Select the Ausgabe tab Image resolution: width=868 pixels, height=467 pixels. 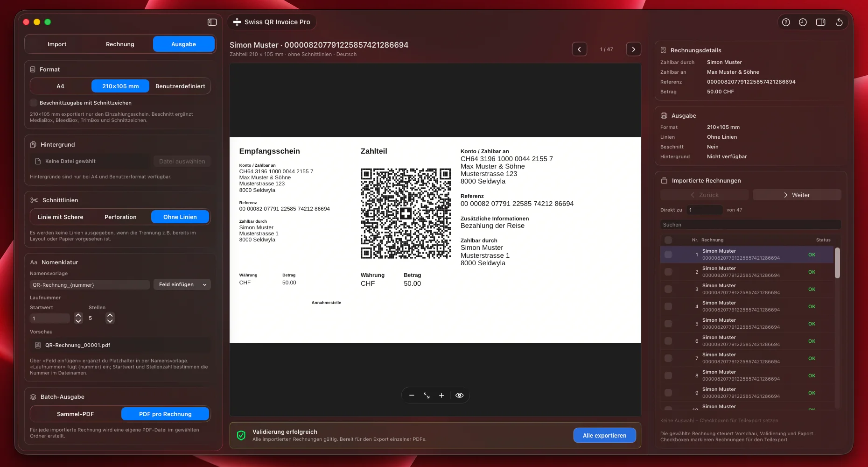(184, 44)
